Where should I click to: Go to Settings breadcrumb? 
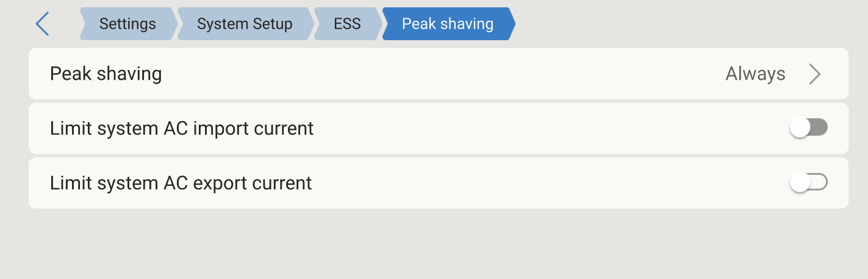pyautogui.click(x=127, y=24)
